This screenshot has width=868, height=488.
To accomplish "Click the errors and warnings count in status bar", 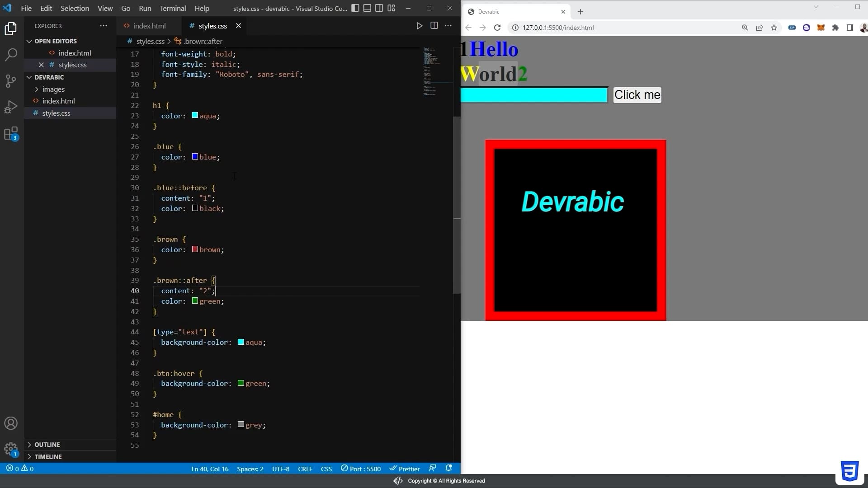I will (x=20, y=469).
